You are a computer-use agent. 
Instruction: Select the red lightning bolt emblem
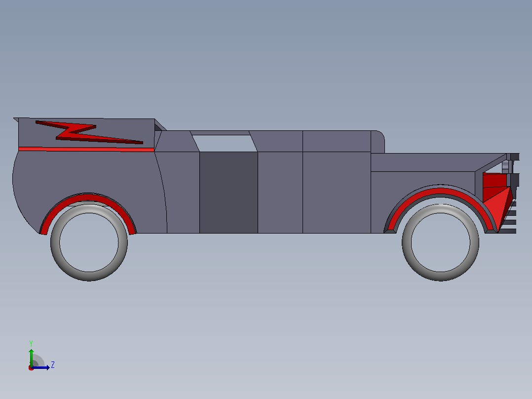pyautogui.click(x=89, y=132)
